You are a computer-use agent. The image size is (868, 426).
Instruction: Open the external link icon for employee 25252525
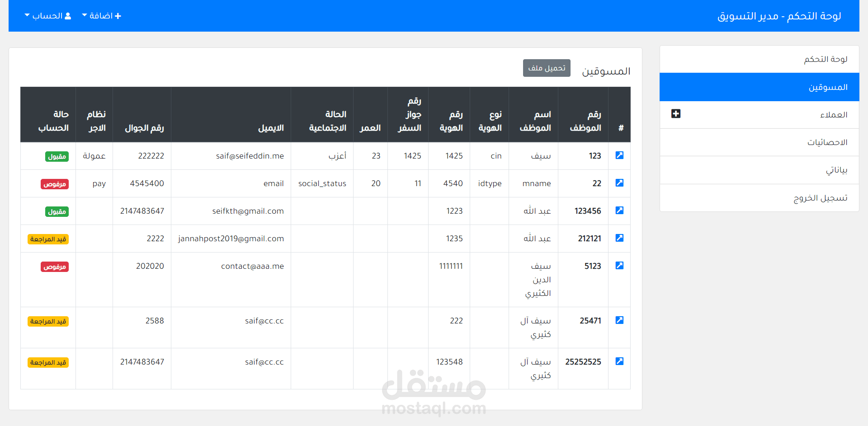(x=619, y=361)
